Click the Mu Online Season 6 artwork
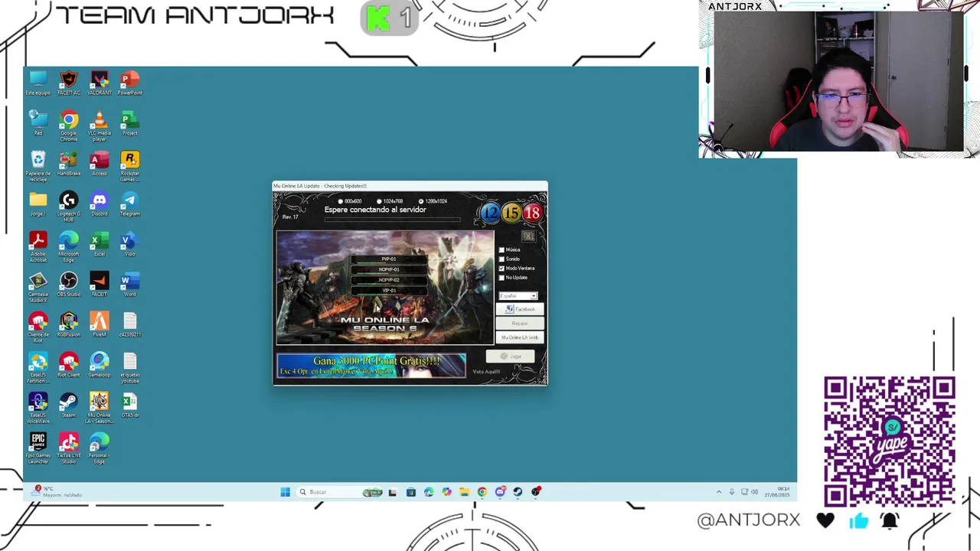The width and height of the screenshot is (980, 551). pos(385,288)
